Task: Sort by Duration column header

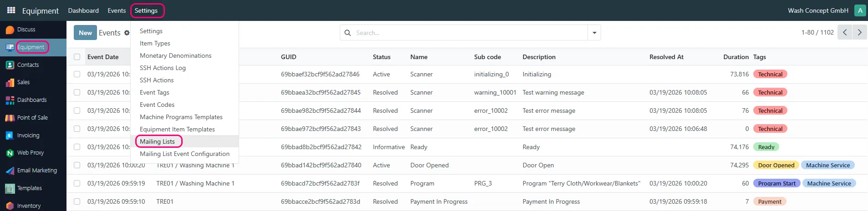Action: click(x=736, y=57)
